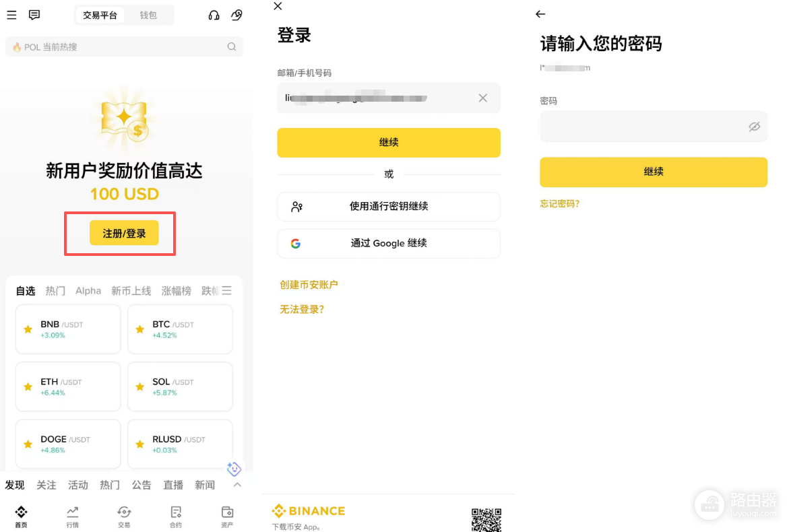
Task: Select the Alpha tab
Action: tap(88, 291)
